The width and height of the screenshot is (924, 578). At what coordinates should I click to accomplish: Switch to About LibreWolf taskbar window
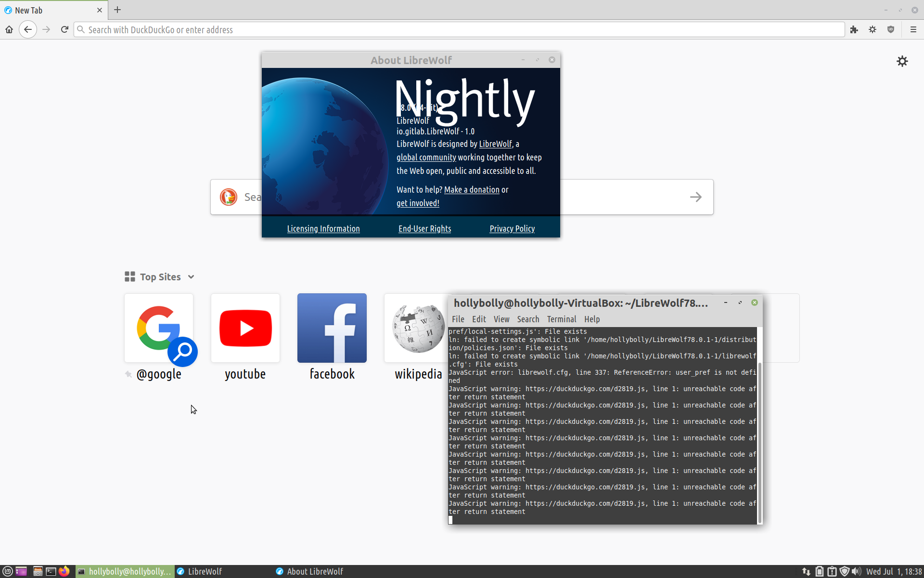(310, 571)
